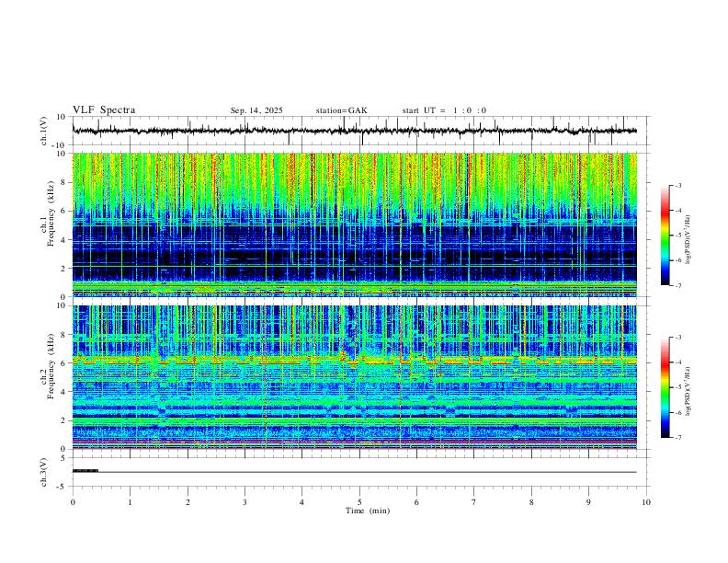Click the ch.1 color scale bar

665,236
